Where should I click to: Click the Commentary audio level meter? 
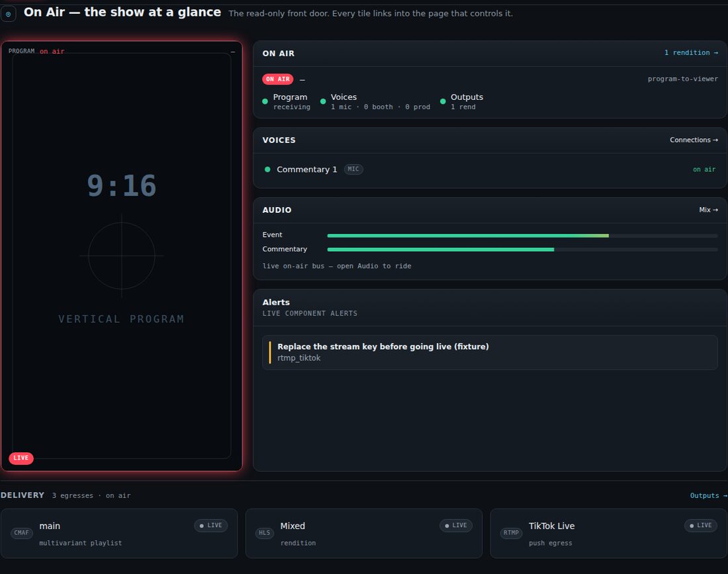point(522,250)
